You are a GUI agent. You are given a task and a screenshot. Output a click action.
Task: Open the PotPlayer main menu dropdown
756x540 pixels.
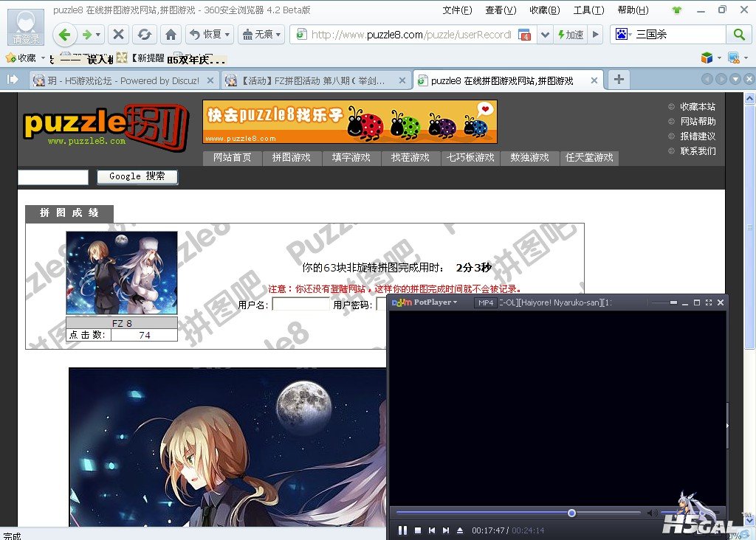pos(425,302)
